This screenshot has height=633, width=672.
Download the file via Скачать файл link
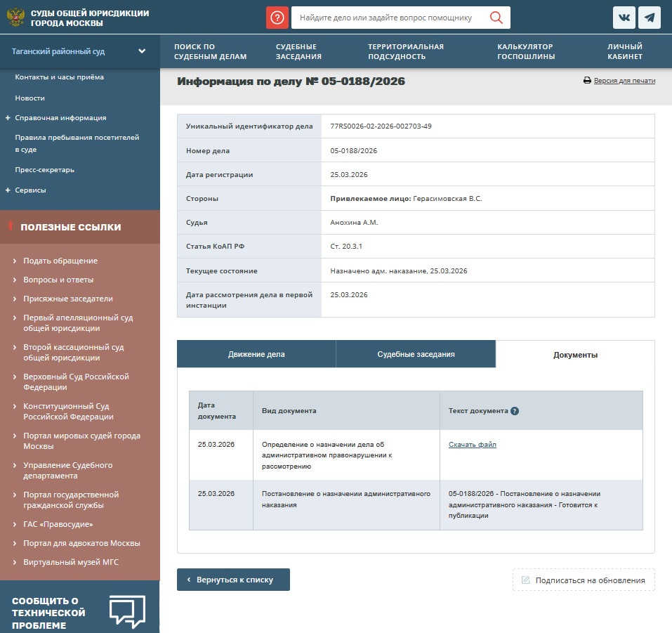(x=472, y=445)
